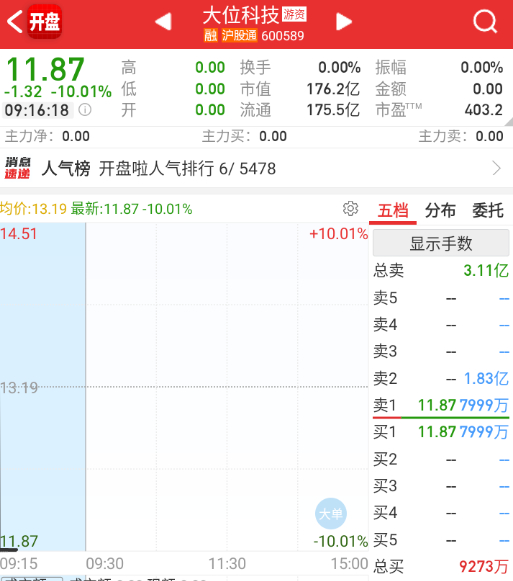
Task: Tap the 主力净 0.00 field
Action: 47,136
